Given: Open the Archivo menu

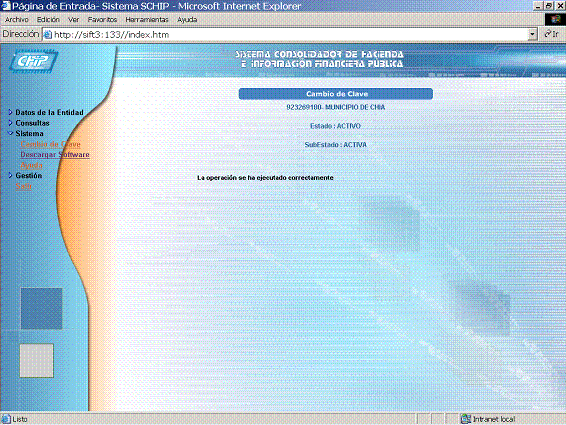Looking at the screenshot, I should [17, 19].
